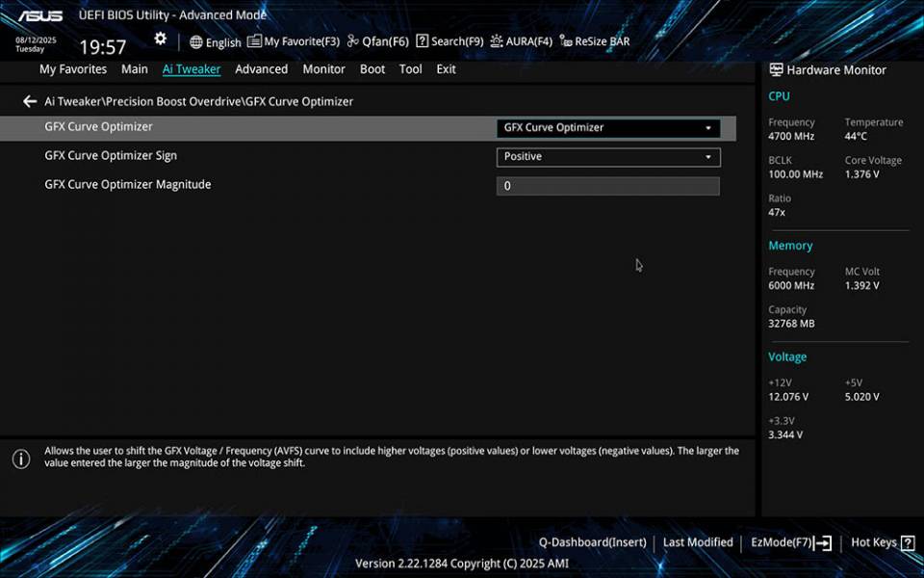The image size is (924, 578).
Task: Open the Q-Dashboard
Action: tap(593, 541)
